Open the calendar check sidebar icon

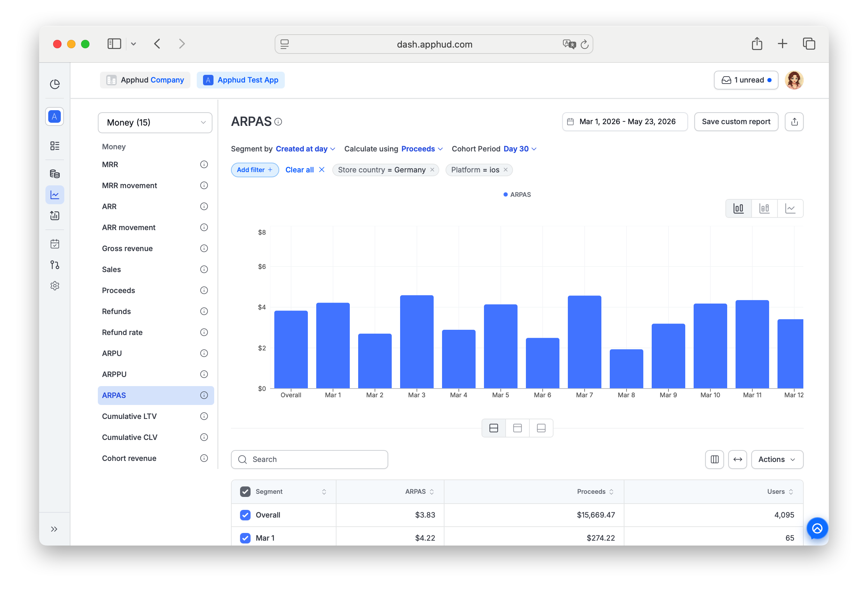[x=55, y=244]
